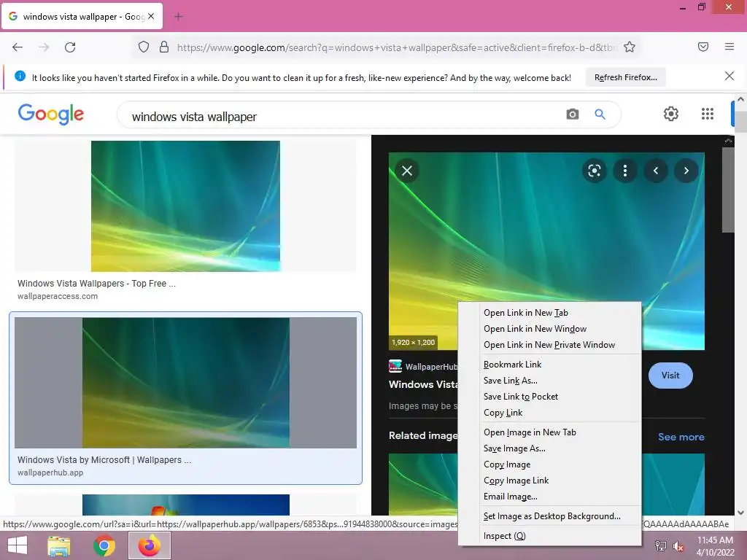Show the next image in preview
The image size is (747, 560).
[686, 171]
